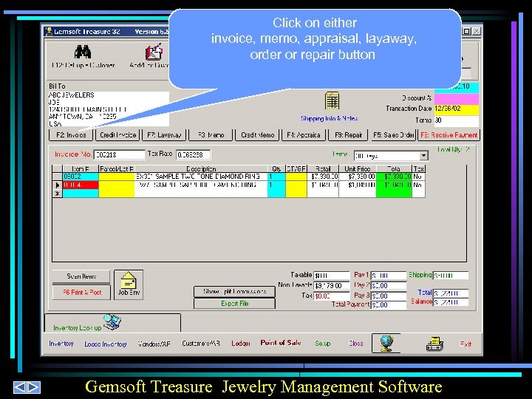
Task: Click the Unit Price column header
Action: tap(358, 168)
